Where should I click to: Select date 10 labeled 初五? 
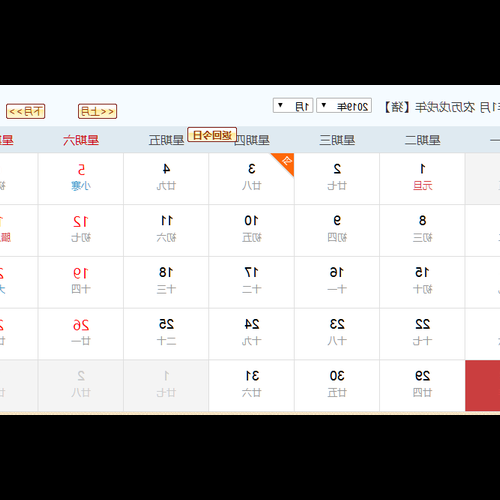click(x=251, y=230)
